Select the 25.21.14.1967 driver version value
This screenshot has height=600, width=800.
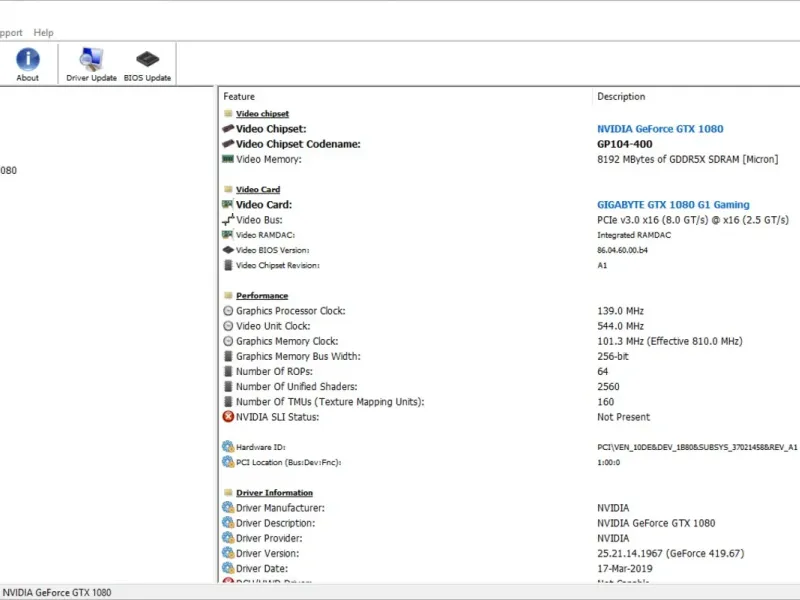pyautogui.click(x=670, y=554)
